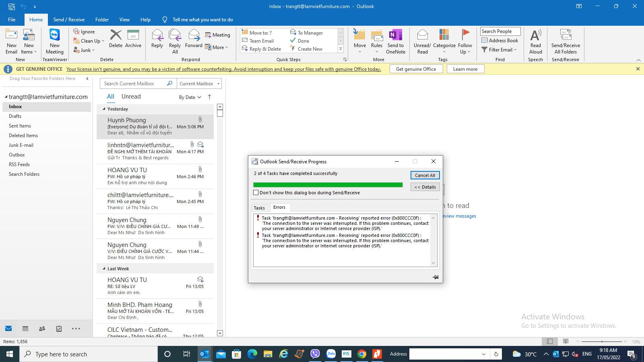
Task: Click Send/Receive All Folders
Action: tap(566, 41)
